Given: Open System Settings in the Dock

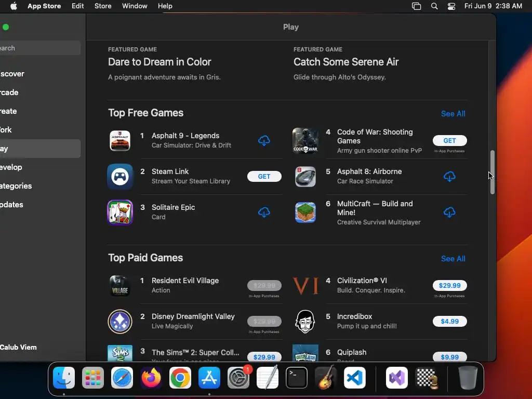Looking at the screenshot, I should click(x=238, y=378).
